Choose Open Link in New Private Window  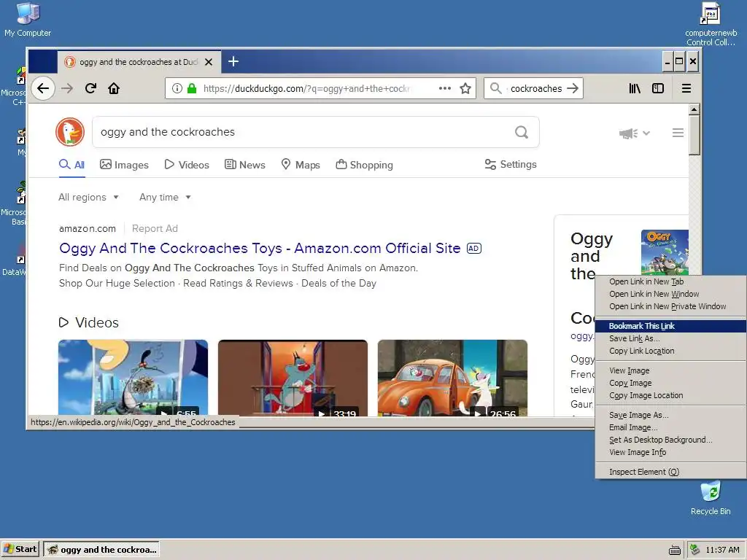(670, 306)
